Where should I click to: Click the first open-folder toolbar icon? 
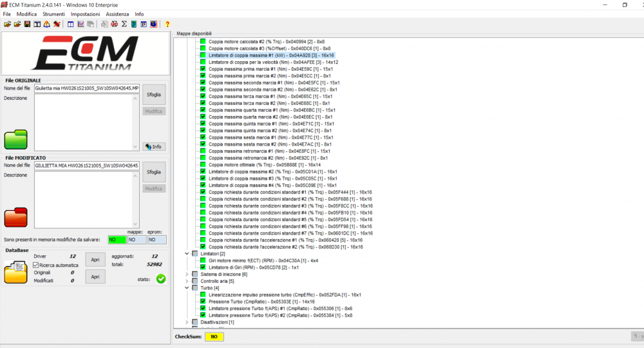coord(7,24)
